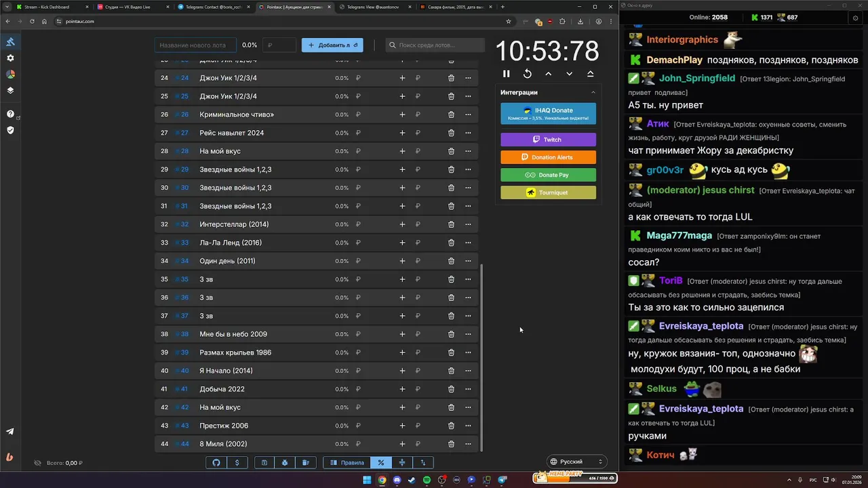Delete the 'Престиж 2006' lot
Image resolution: width=868 pixels, height=488 pixels.
pos(451,426)
